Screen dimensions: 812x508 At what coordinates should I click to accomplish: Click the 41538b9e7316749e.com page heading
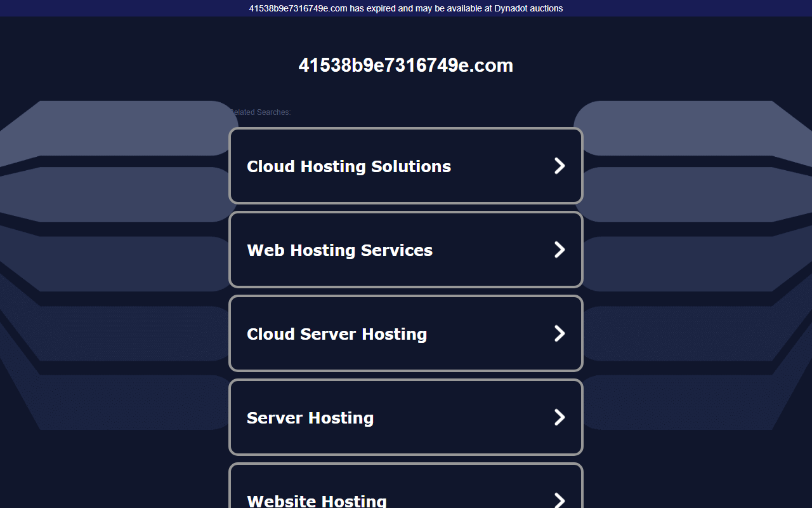(x=406, y=65)
